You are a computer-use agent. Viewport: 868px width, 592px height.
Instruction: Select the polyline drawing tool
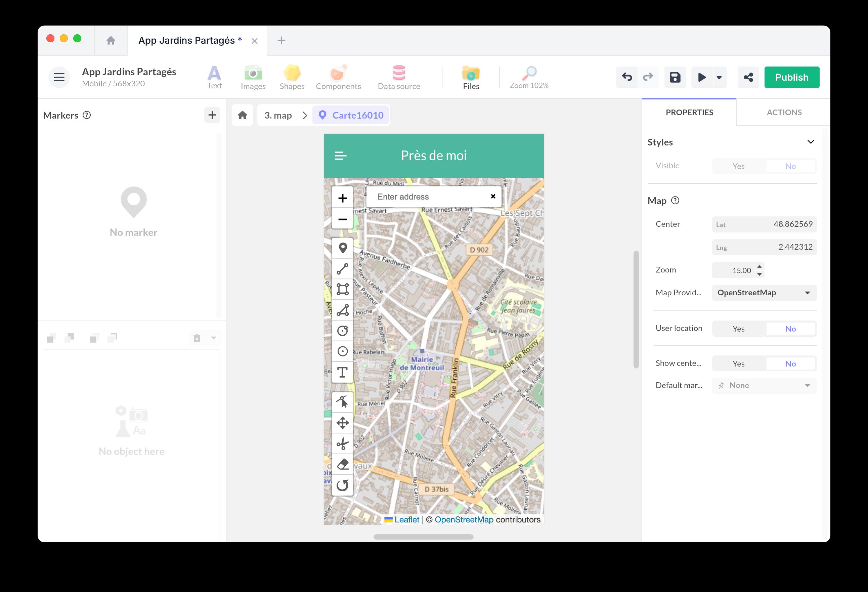click(343, 268)
